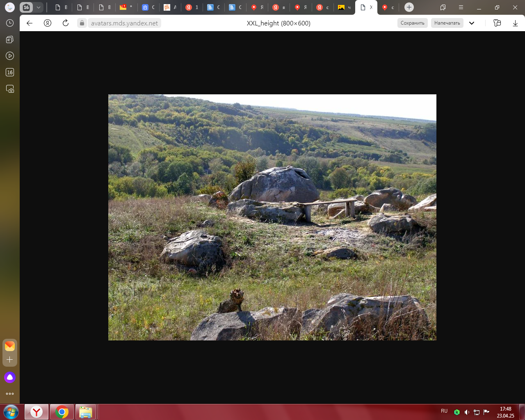Image resolution: width=525 pixels, height=420 pixels.
Task: Open the clock showing 17:48 23.04.25
Action: pos(505,412)
